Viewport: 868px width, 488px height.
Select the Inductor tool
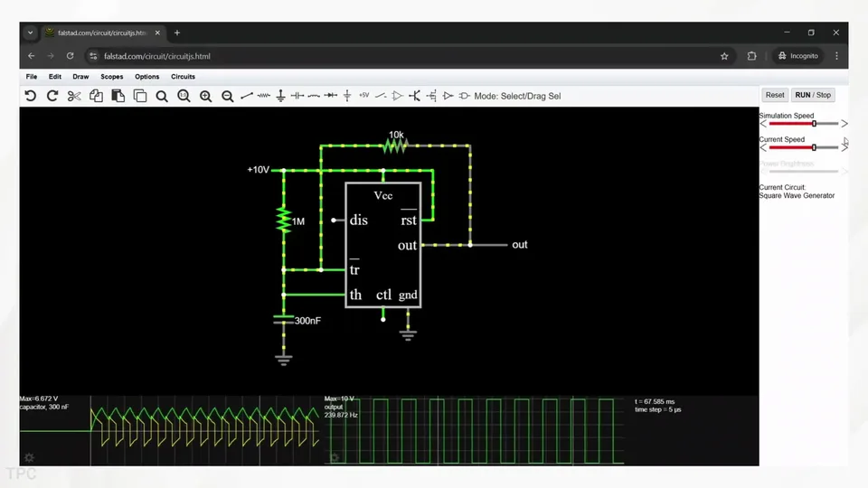tap(314, 96)
